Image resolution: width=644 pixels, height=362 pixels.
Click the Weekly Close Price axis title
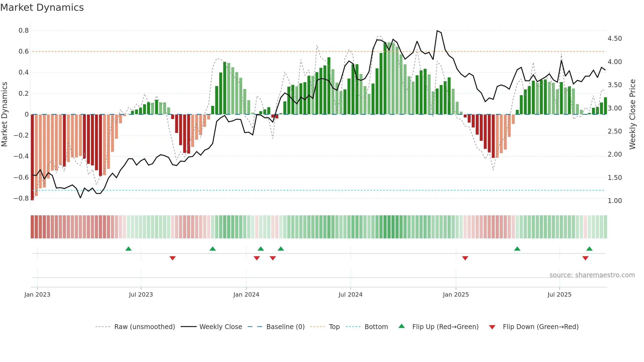click(632, 114)
